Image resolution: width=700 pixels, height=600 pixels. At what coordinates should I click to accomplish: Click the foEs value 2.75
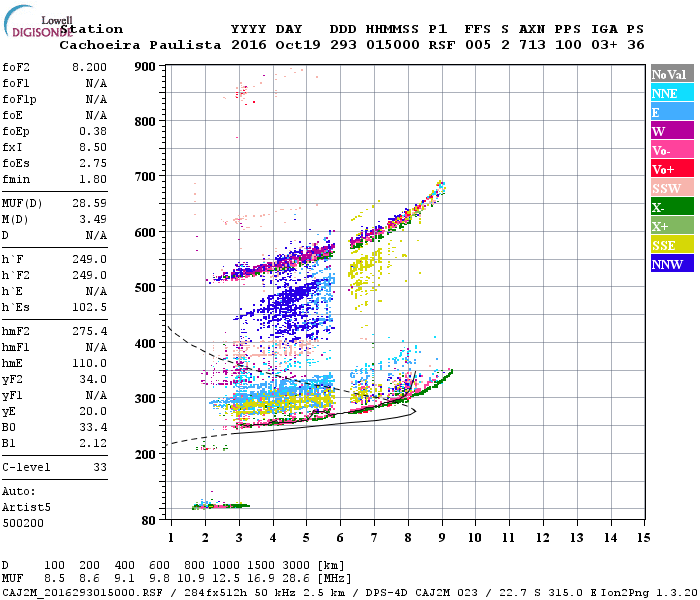(93, 163)
